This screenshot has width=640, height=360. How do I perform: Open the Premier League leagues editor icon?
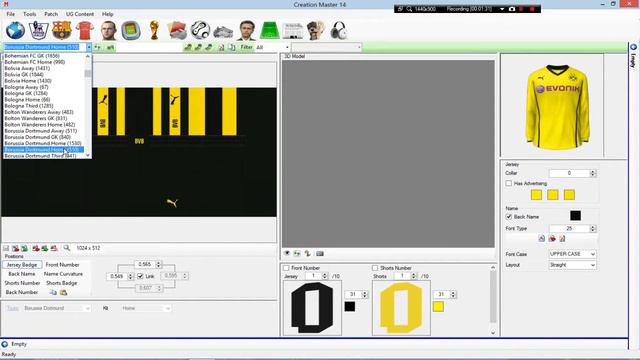click(x=38, y=30)
